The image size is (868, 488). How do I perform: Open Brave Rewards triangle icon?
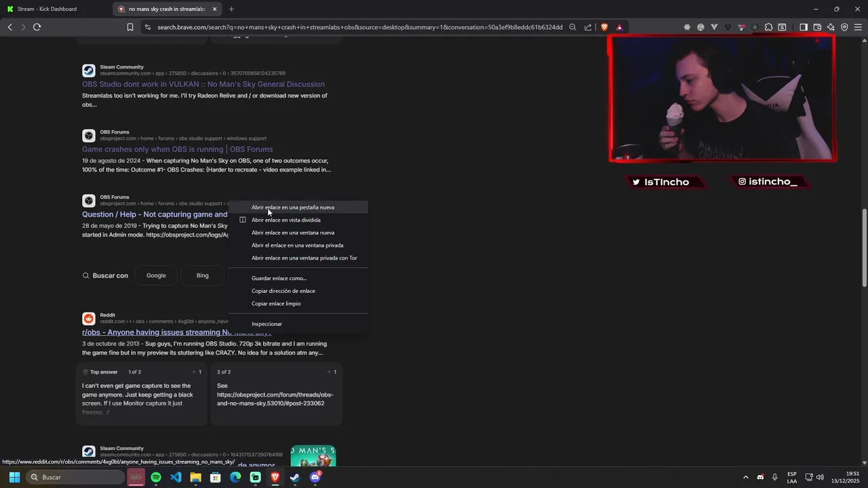(619, 27)
